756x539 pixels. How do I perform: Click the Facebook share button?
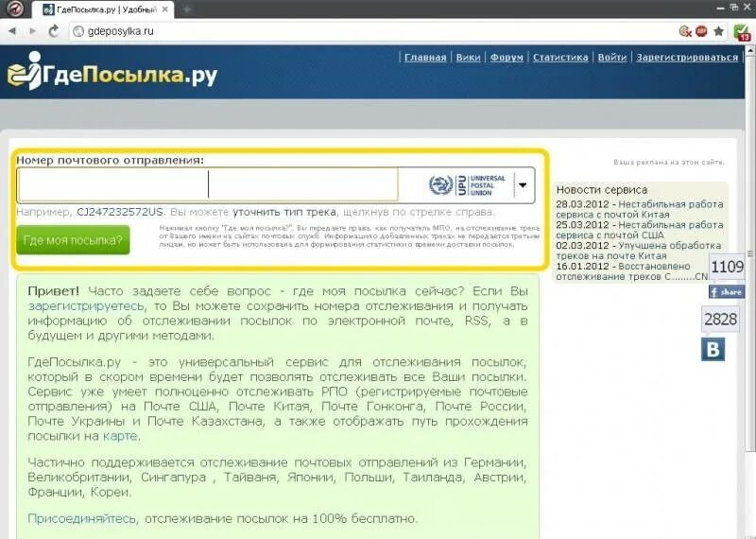[726, 291]
